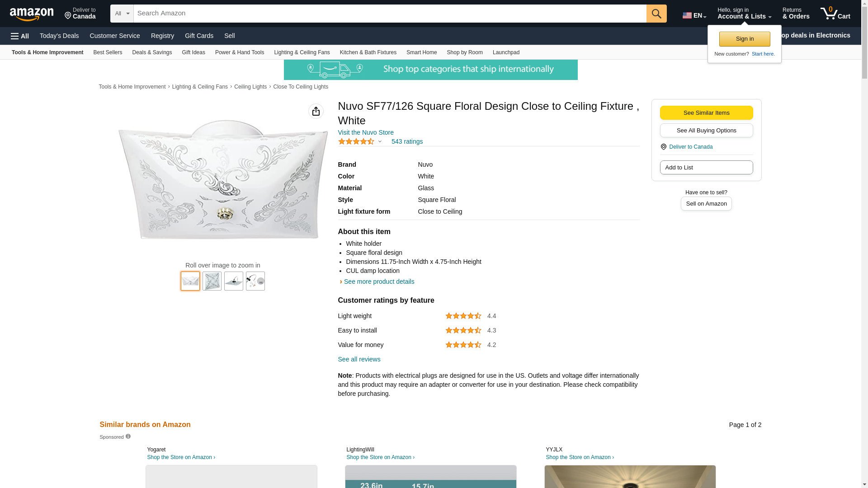Open Today's Deals menu item
The width and height of the screenshot is (868, 488).
[x=59, y=36]
